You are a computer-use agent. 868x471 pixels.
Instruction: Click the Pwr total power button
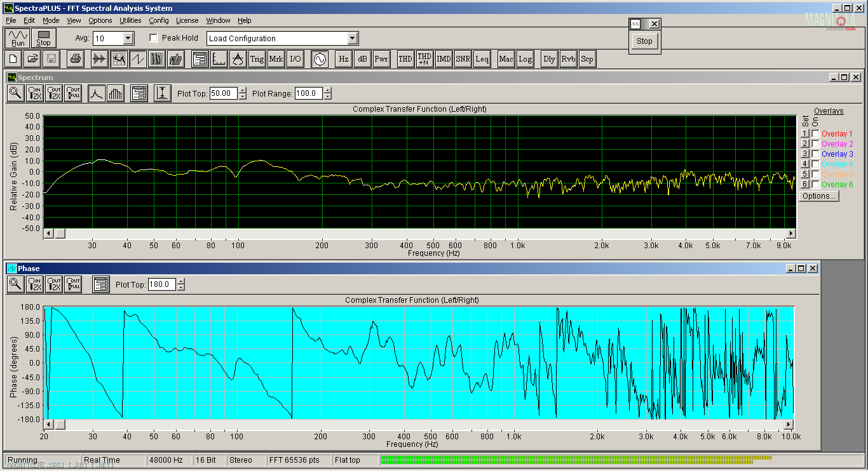(x=381, y=59)
